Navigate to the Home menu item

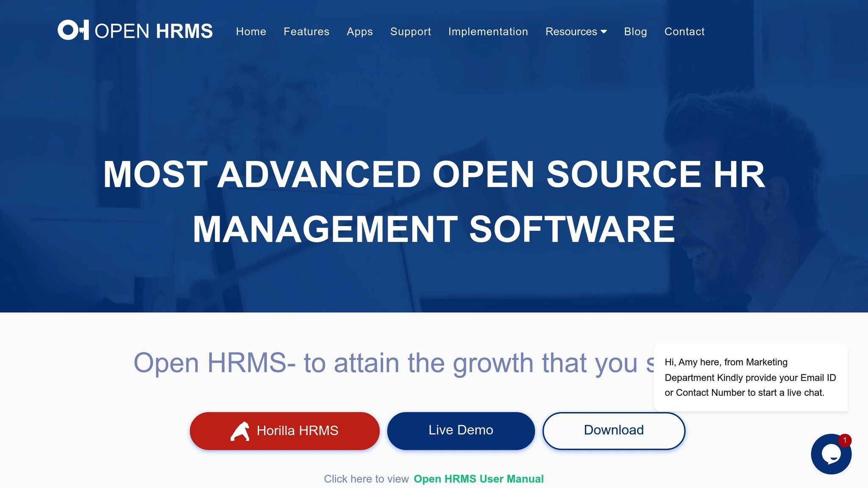(x=251, y=31)
